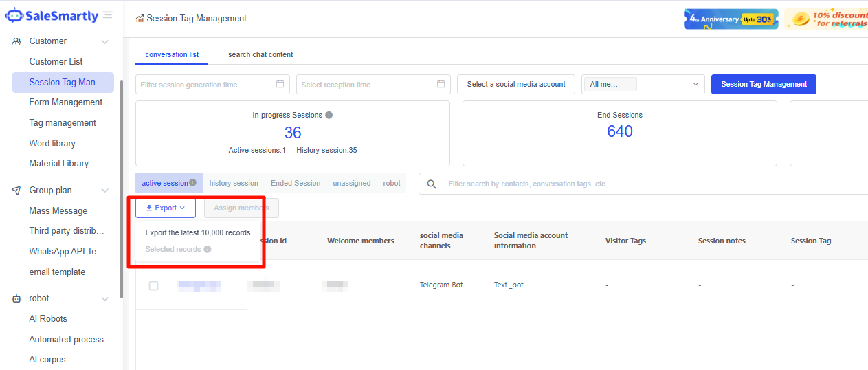Screen dimensions: 868x370
Task: Click the Active sessions:1 label
Action: (x=257, y=150)
